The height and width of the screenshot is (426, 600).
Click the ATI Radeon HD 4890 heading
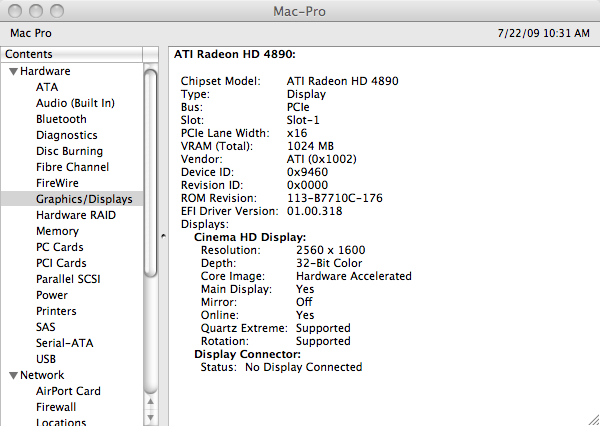pyautogui.click(x=235, y=54)
